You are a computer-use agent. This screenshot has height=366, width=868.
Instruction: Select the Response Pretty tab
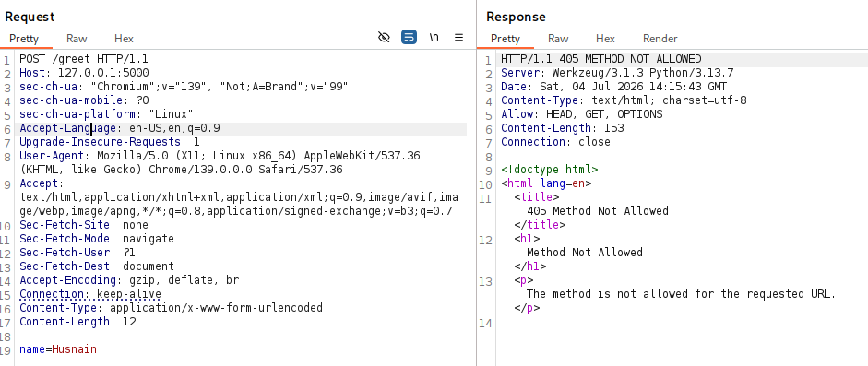tap(505, 39)
